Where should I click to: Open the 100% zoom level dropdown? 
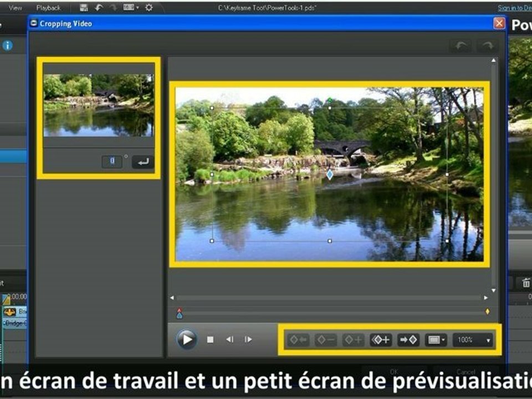tap(474, 340)
